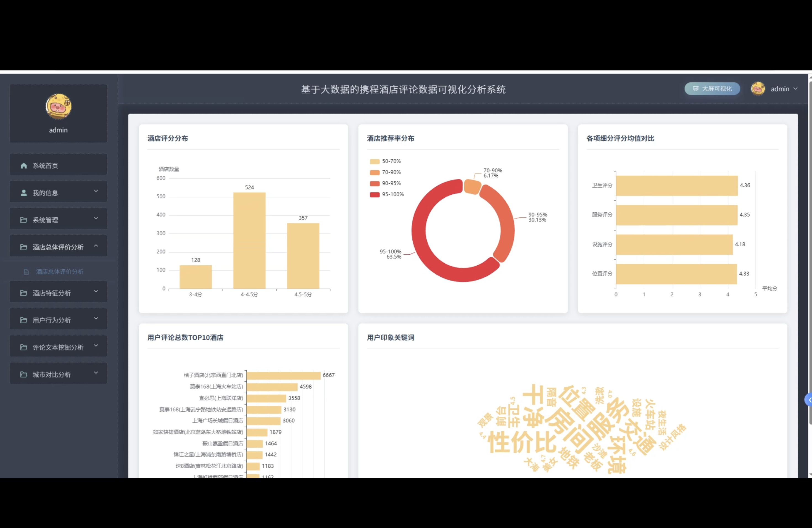Open the 我的信息 menu item
This screenshot has height=528, width=812.
coord(58,192)
